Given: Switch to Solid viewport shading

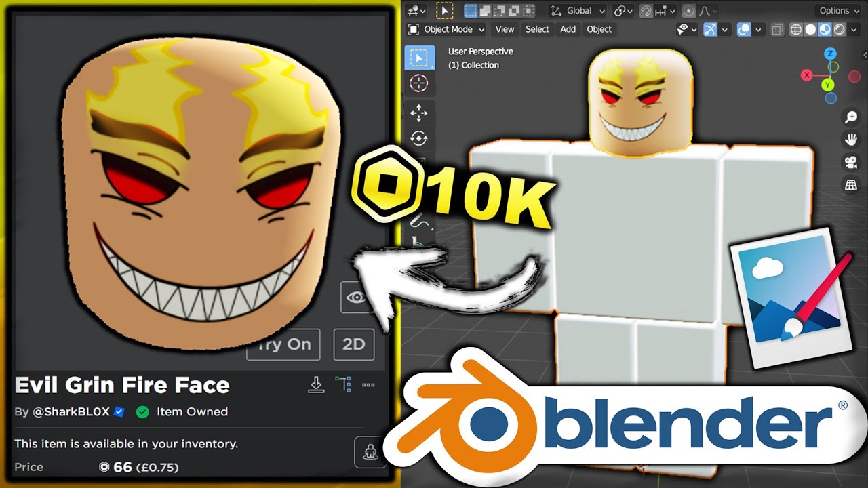Looking at the screenshot, I should click(x=810, y=29).
